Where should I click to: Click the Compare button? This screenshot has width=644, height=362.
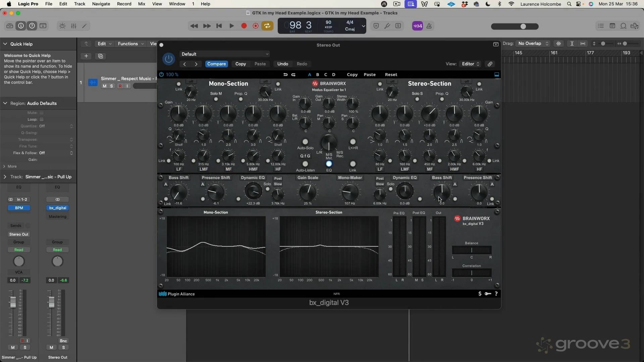tap(216, 64)
